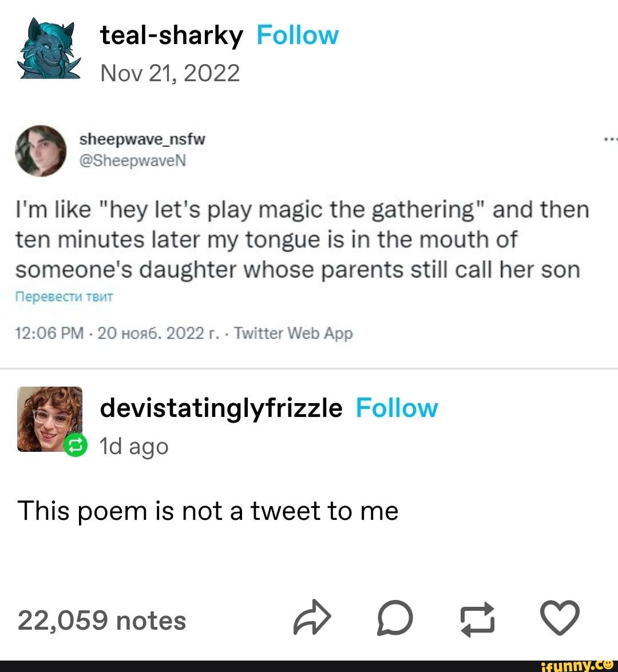This screenshot has height=672, width=618.
Task: Click the share arrow icon
Action: click(312, 619)
